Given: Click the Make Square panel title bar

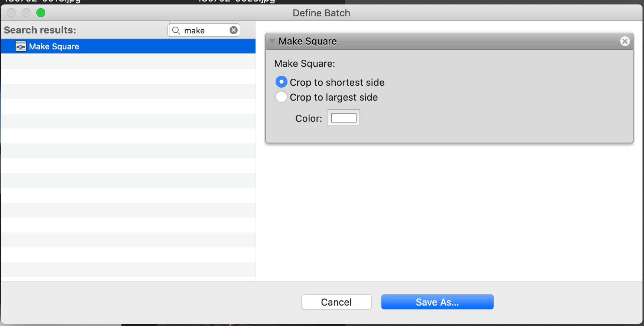Looking at the screenshot, I should [x=449, y=41].
